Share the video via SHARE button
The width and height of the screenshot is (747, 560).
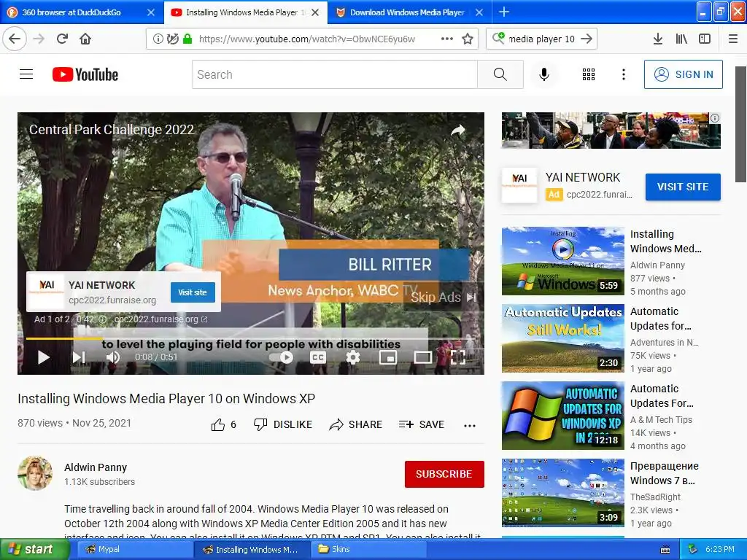tap(355, 425)
